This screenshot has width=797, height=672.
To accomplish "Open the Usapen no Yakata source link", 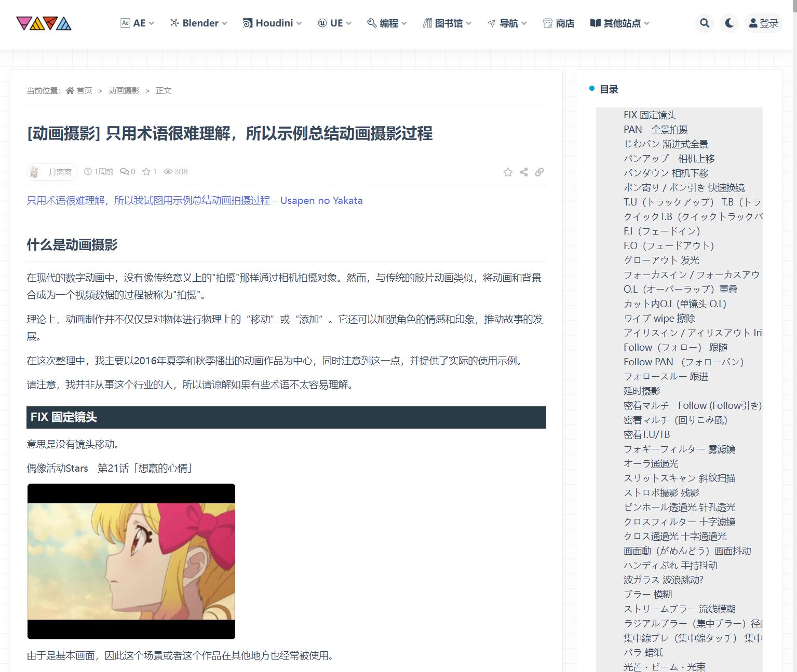I will pyautogui.click(x=195, y=201).
